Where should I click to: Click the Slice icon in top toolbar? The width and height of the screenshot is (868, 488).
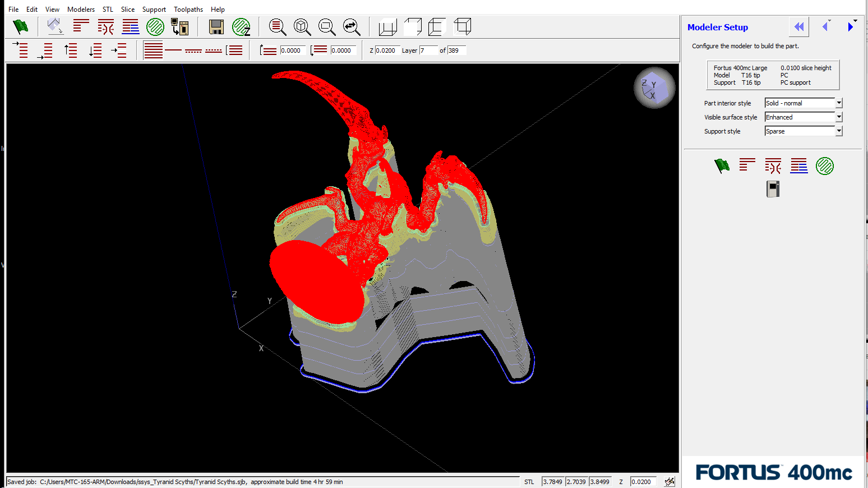tap(81, 26)
